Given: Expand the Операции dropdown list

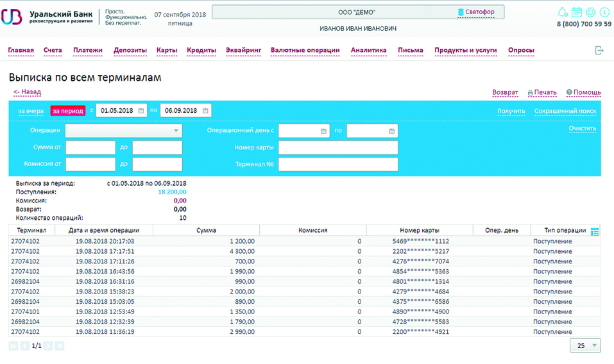Looking at the screenshot, I should [176, 131].
